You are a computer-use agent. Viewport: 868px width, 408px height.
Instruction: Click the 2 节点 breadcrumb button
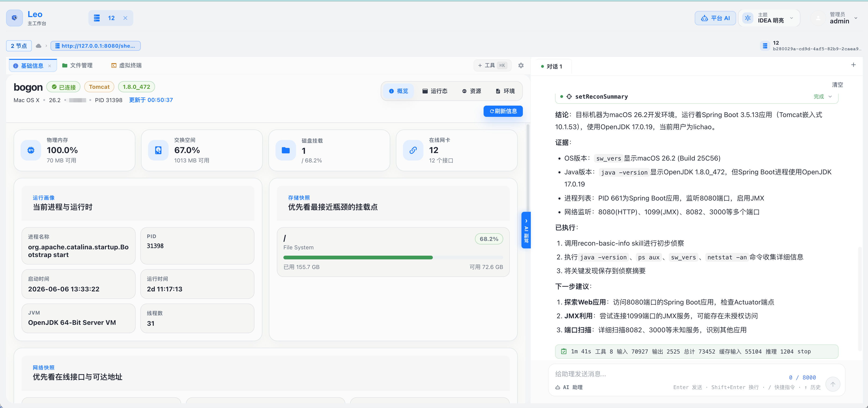(x=19, y=46)
